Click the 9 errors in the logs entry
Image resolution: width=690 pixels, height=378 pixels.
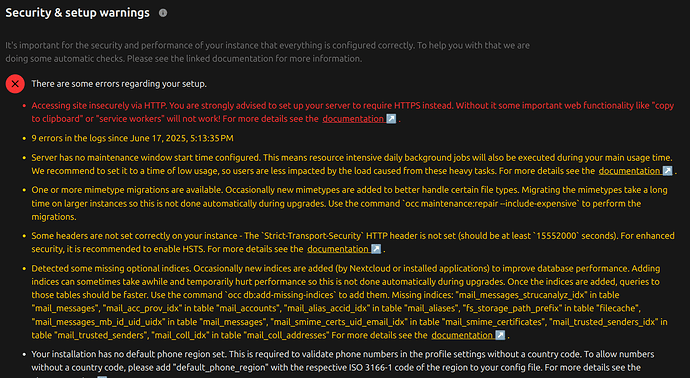tap(132, 138)
